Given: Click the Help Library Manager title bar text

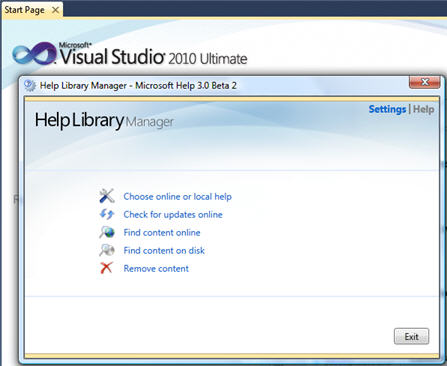Looking at the screenshot, I should [138, 85].
